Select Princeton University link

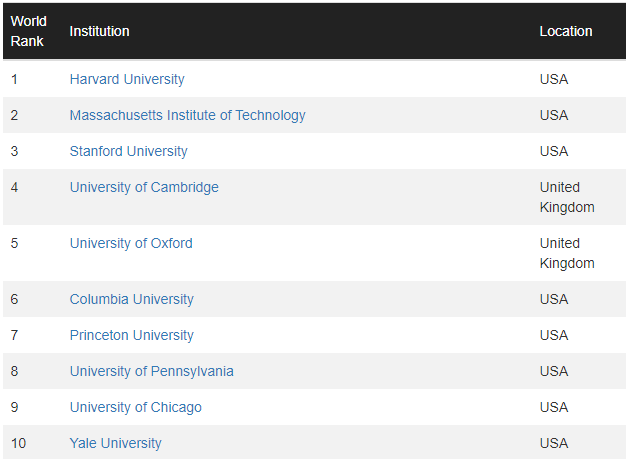click(132, 335)
